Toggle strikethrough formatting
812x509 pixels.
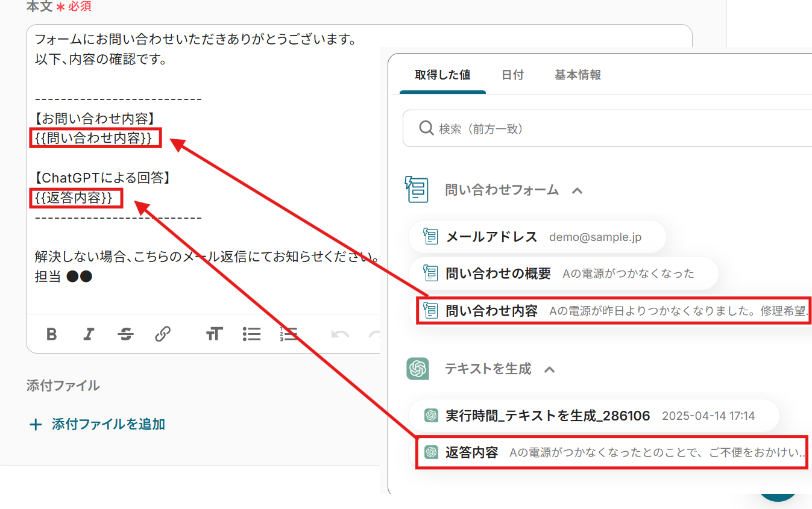point(126,334)
